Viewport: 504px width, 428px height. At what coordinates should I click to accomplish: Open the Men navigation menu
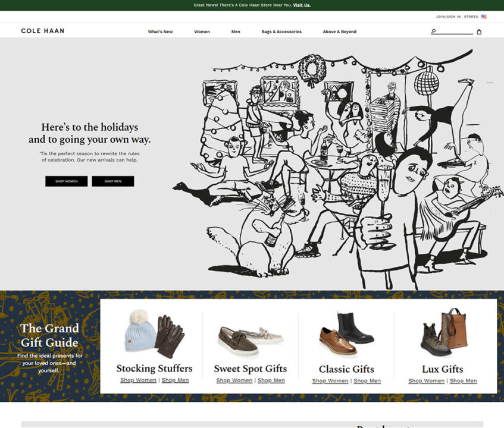click(235, 31)
